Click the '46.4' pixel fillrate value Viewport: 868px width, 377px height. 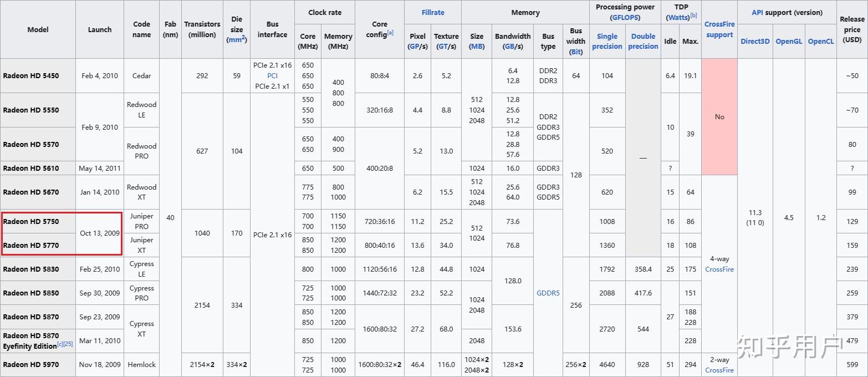(x=418, y=365)
